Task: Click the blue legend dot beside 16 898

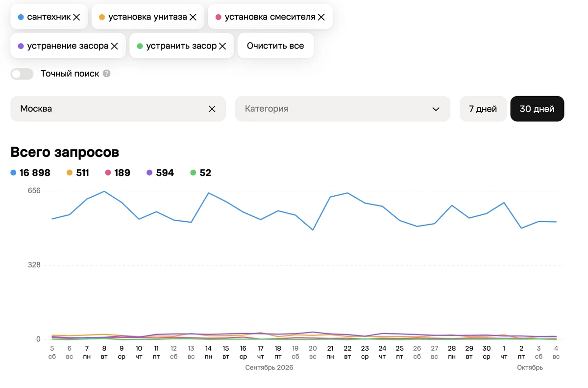Action: 14,173
